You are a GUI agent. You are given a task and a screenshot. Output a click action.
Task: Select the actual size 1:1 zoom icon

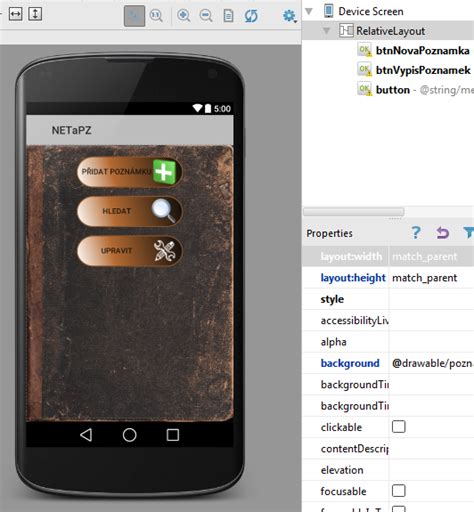pos(156,16)
